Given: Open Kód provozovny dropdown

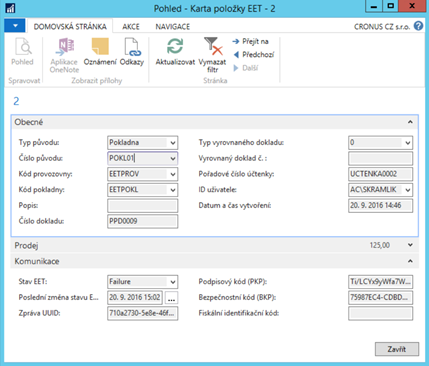Looking at the screenshot, I should 173,174.
